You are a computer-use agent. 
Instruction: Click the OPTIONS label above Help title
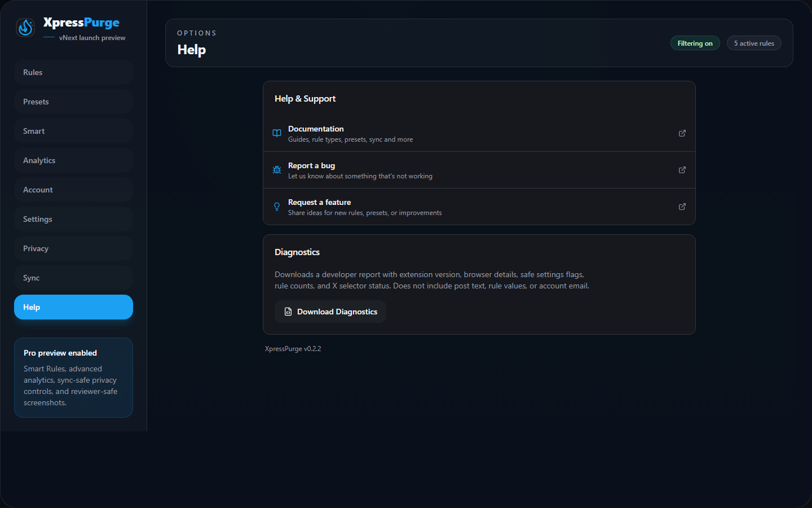[x=197, y=33]
